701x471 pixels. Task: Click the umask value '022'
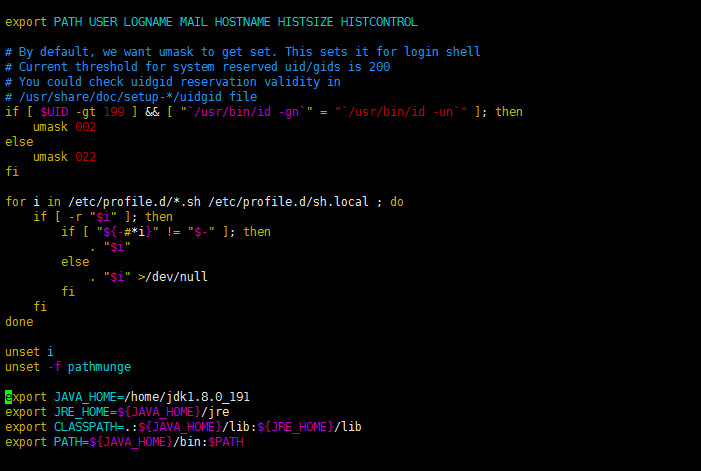[x=85, y=157]
